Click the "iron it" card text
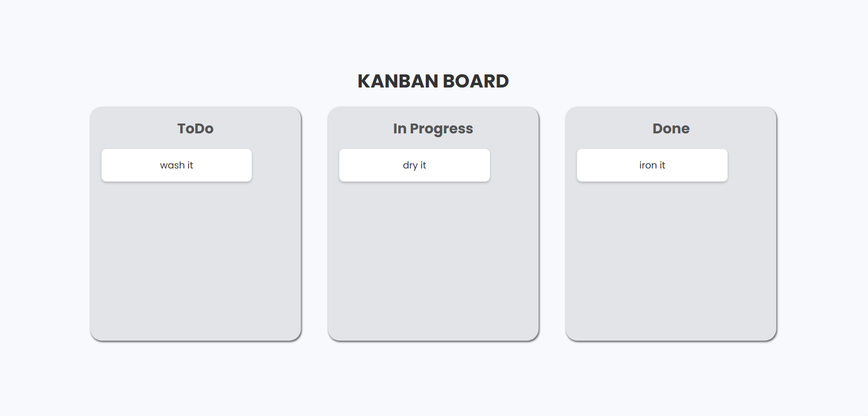Image resolution: width=868 pixels, height=416 pixels. coord(652,165)
